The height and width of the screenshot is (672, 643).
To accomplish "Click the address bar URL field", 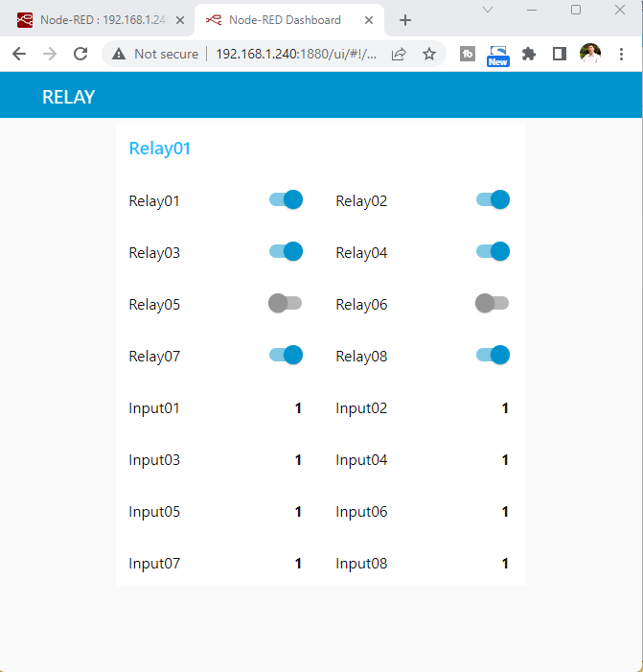I will tap(295, 55).
